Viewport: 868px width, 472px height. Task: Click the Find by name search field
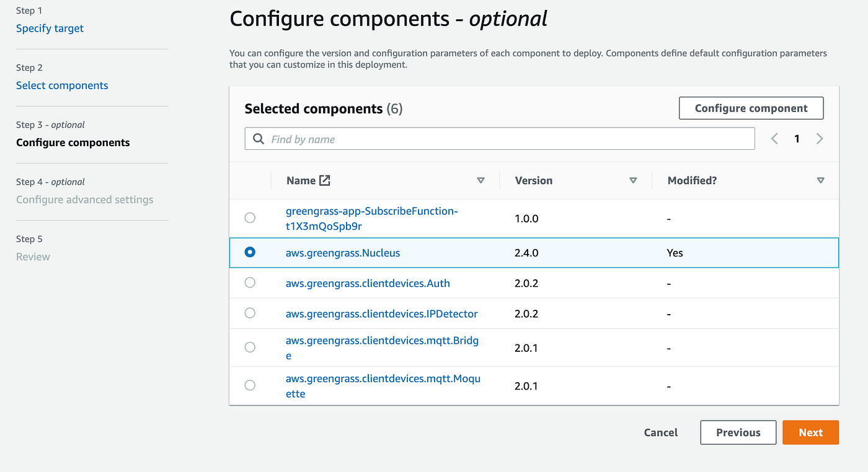click(434, 138)
